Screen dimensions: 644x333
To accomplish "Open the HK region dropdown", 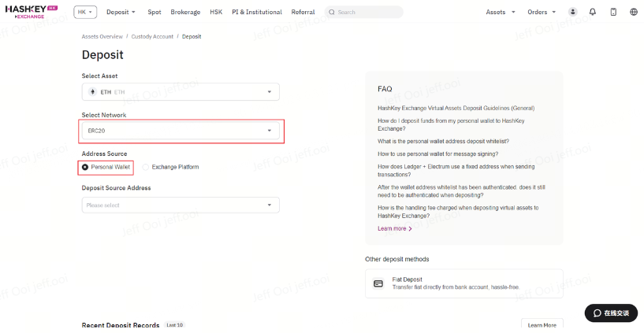I will point(85,12).
